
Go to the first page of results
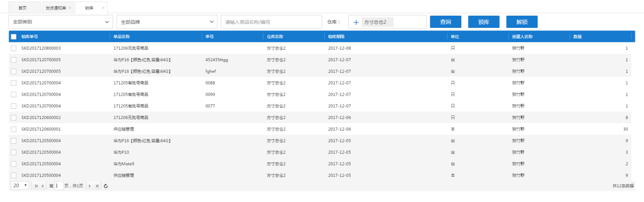click(36, 186)
